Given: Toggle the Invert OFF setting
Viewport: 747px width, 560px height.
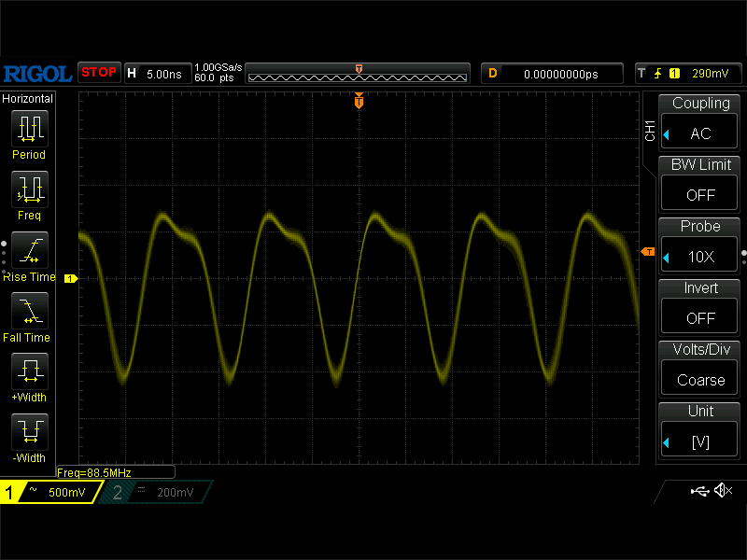Looking at the screenshot, I should (699, 318).
